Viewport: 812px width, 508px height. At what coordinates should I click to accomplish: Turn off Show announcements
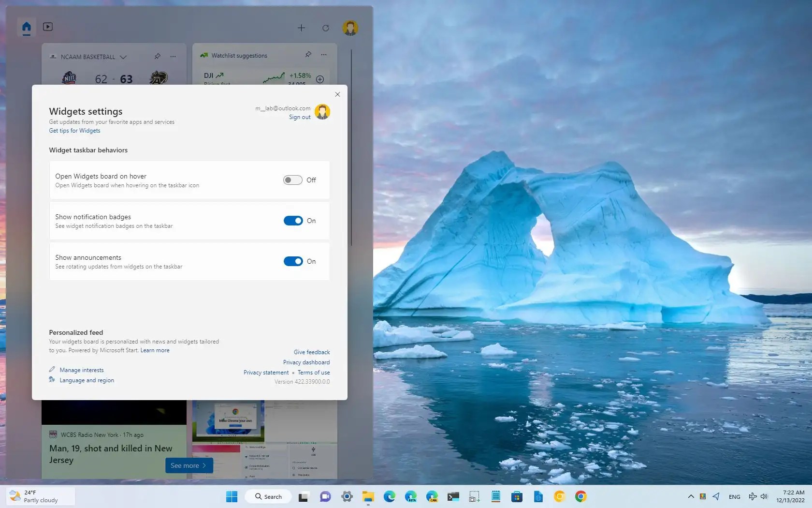click(294, 261)
